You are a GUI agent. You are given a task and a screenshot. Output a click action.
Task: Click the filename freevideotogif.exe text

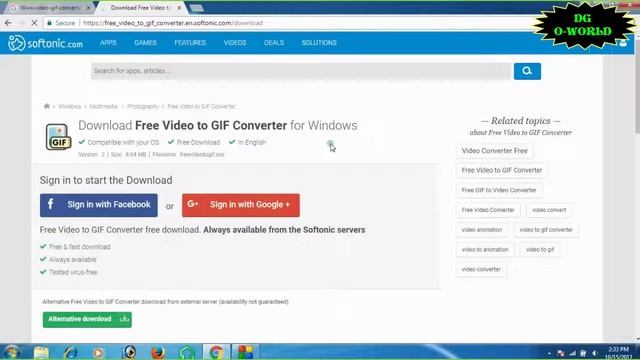(202, 155)
